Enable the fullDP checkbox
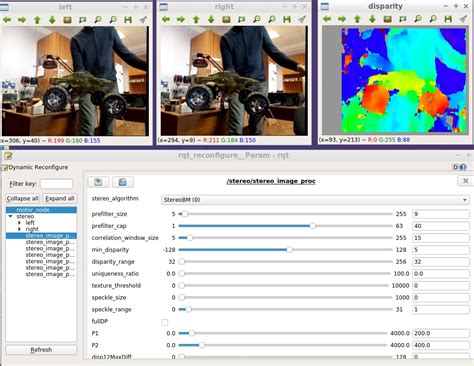This screenshot has width=474, height=366. pyautogui.click(x=165, y=322)
